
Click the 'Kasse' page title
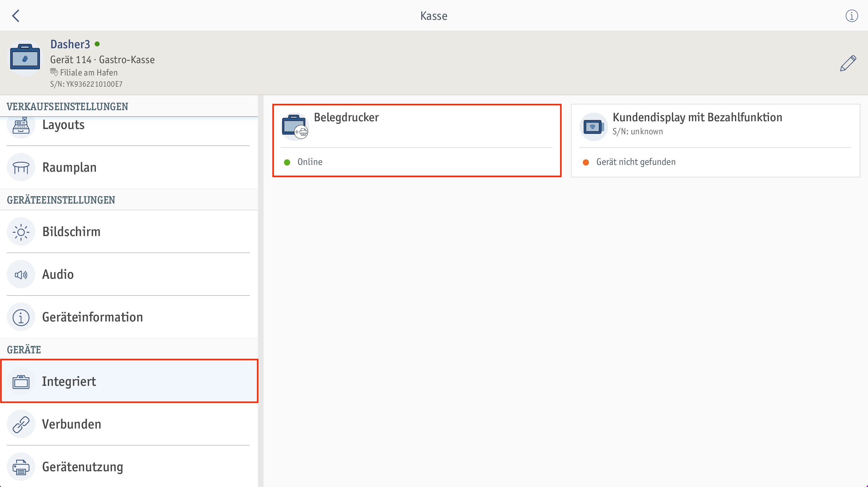click(434, 16)
